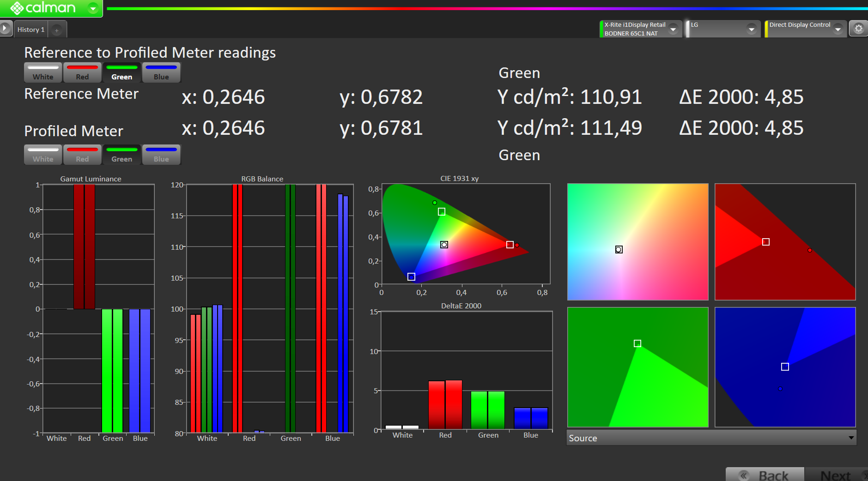The image size is (868, 481).
Task: Click the workflow play arrow icon
Action: click(x=6, y=29)
